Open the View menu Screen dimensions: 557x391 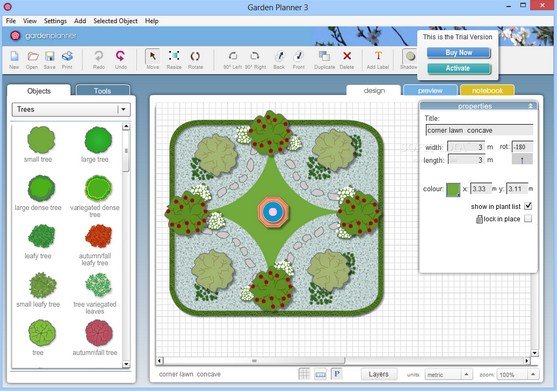(x=30, y=21)
